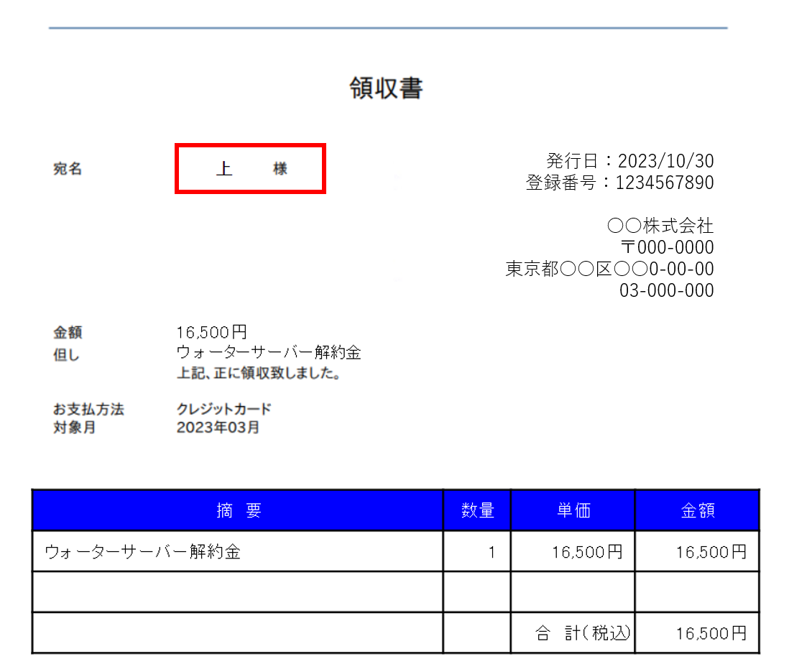Select the postal code 〒000-0000

pyautogui.click(x=667, y=247)
